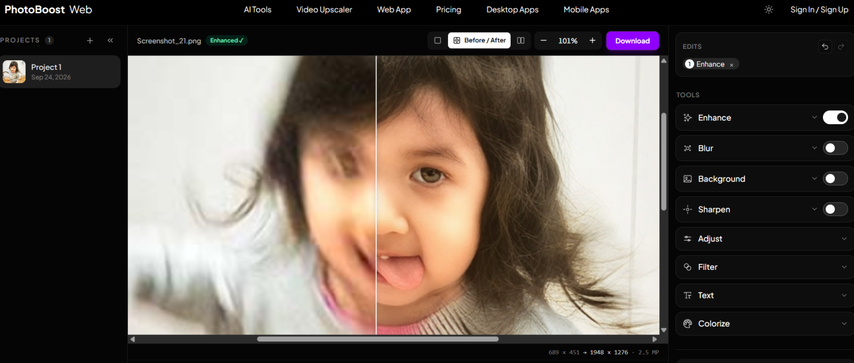The width and height of the screenshot is (854, 363).
Task: Undo the last edit
Action: coord(825,47)
